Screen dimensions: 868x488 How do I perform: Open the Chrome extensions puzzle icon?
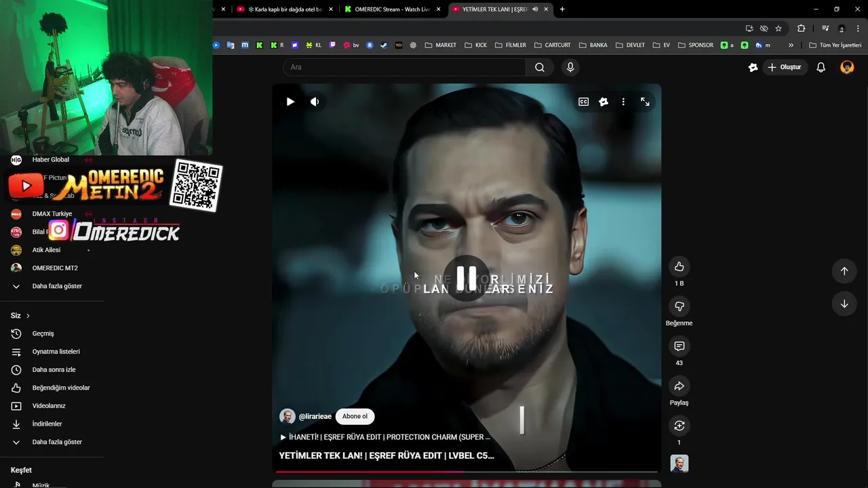(x=802, y=28)
